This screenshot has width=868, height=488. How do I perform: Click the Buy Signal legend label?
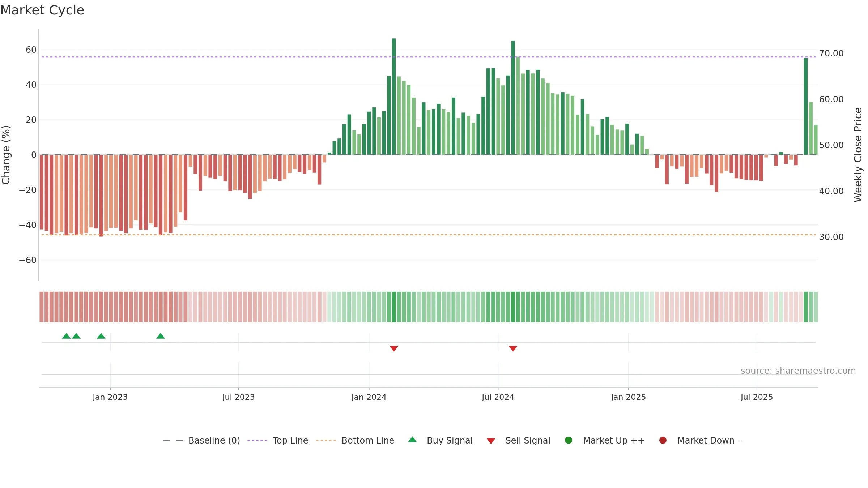point(450,441)
